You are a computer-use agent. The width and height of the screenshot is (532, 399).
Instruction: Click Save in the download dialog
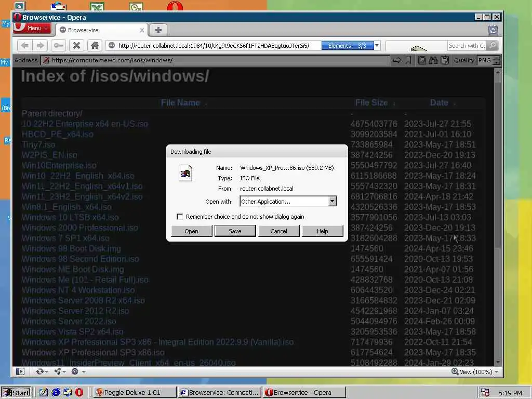tap(235, 231)
